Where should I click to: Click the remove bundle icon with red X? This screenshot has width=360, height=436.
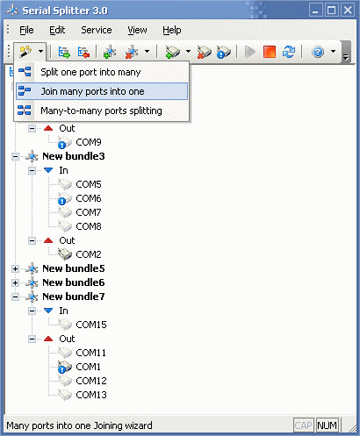tap(132, 52)
